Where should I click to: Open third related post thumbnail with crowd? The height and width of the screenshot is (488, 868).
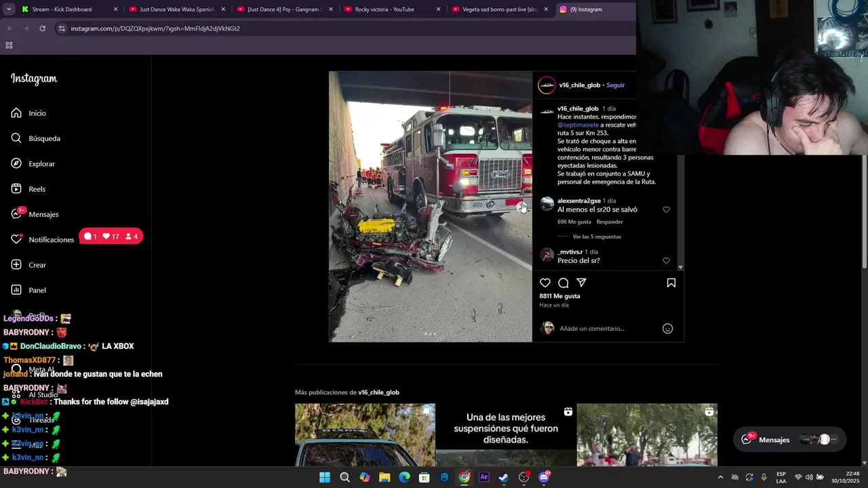coord(647,435)
